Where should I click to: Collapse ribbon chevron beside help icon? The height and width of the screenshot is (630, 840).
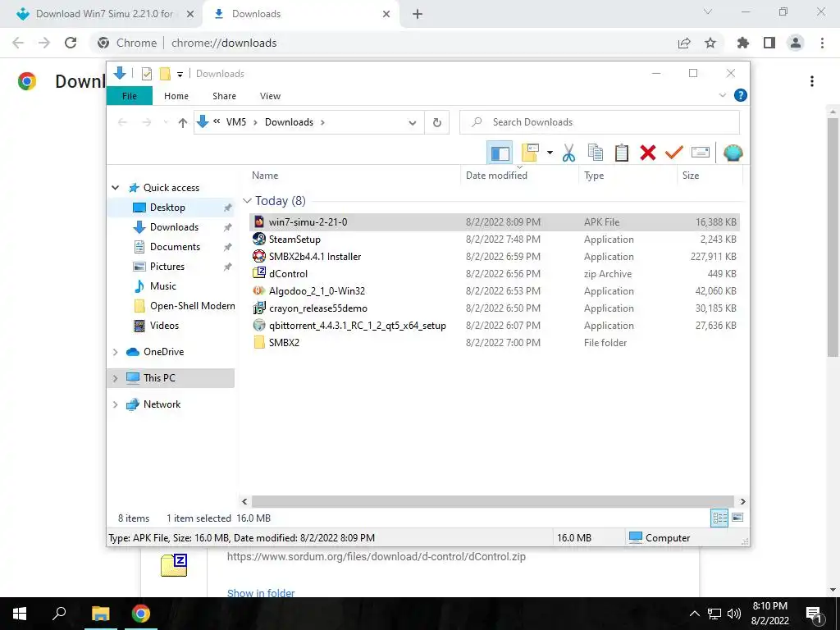(x=722, y=95)
